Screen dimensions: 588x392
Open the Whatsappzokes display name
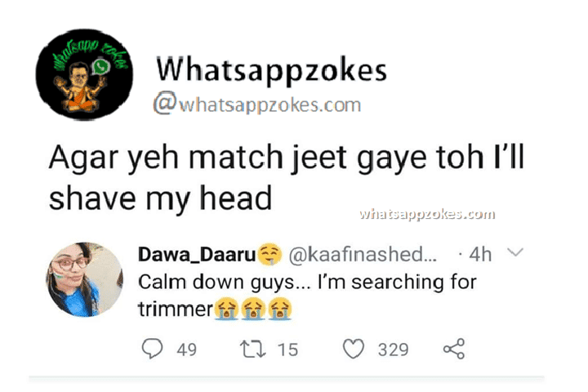(271, 70)
